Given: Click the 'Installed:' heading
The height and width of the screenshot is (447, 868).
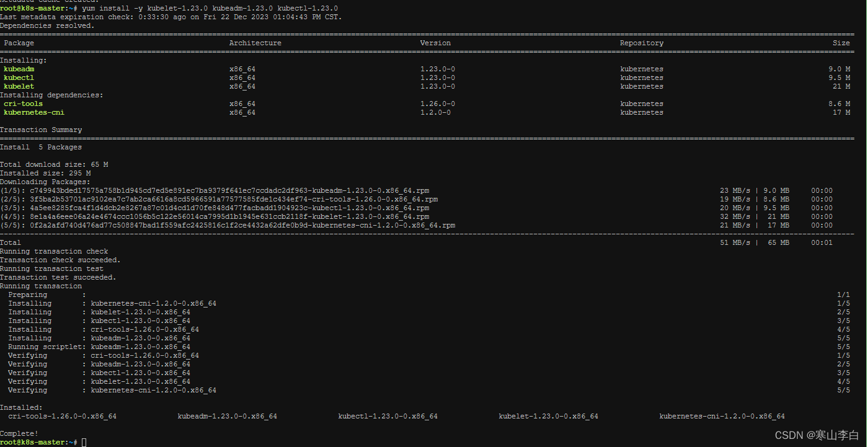Looking at the screenshot, I should click(22, 408).
